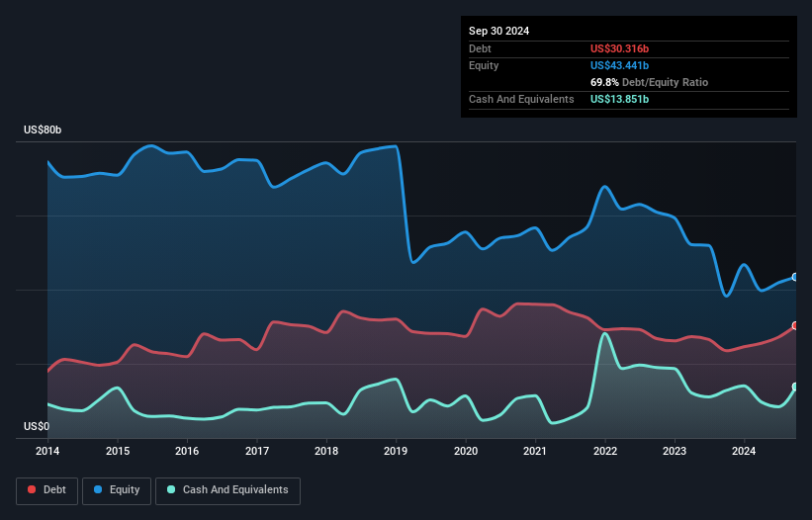Click the 2024 x-axis label
The width and height of the screenshot is (812, 520).
744,451
